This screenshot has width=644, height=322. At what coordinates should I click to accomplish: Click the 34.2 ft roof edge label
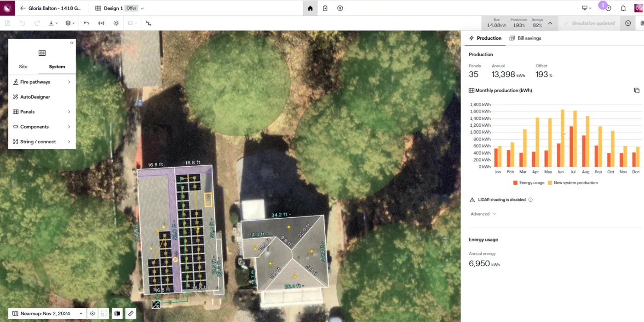click(x=281, y=215)
